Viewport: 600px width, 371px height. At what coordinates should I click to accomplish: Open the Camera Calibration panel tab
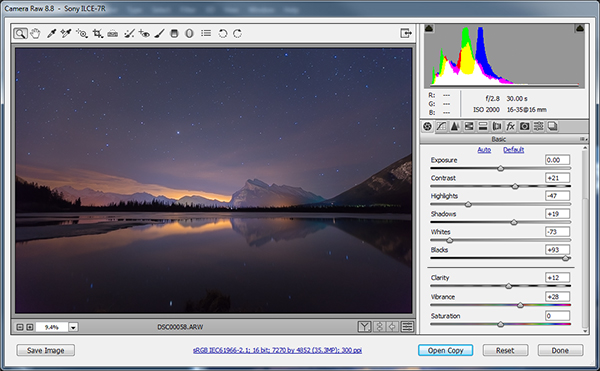point(525,126)
